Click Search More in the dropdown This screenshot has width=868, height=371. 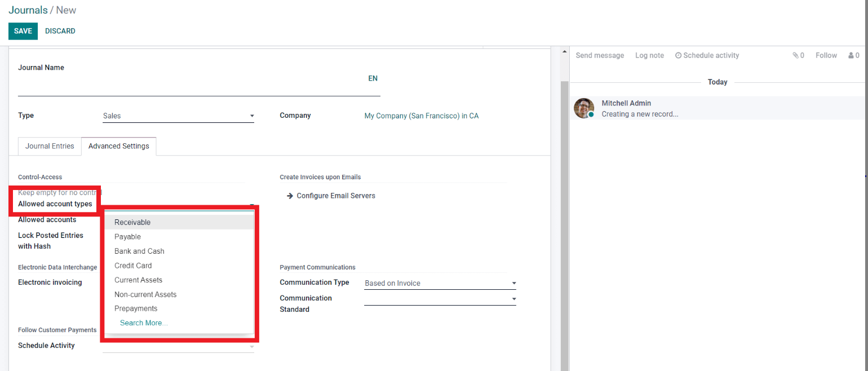pyautogui.click(x=144, y=323)
